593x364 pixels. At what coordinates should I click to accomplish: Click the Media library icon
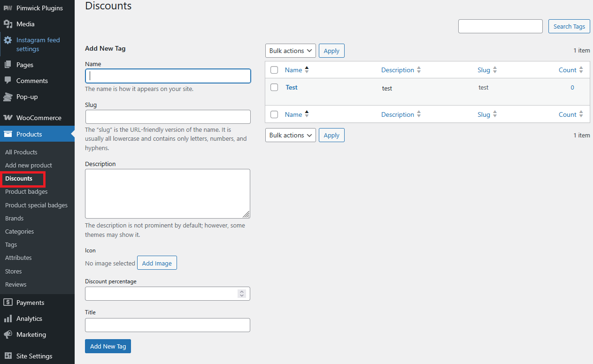(8, 24)
